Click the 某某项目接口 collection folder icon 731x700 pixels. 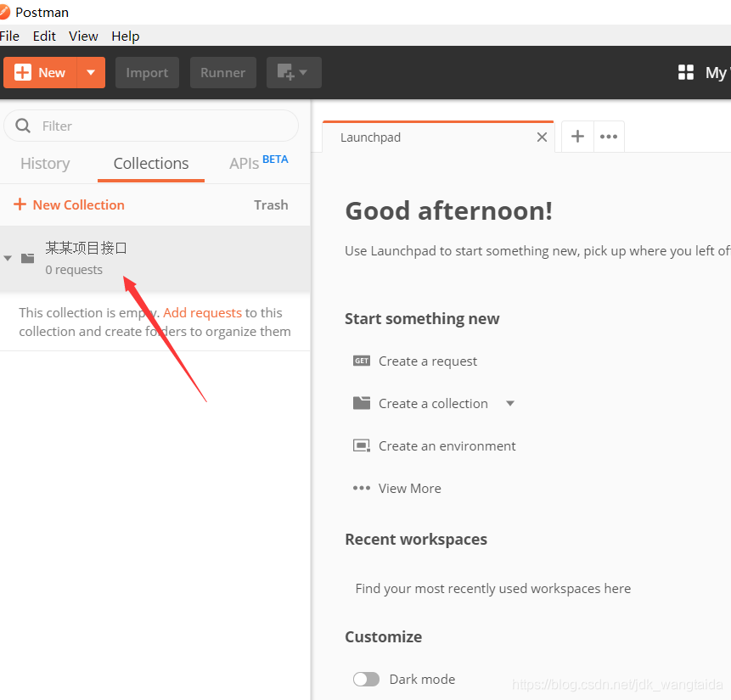click(28, 258)
